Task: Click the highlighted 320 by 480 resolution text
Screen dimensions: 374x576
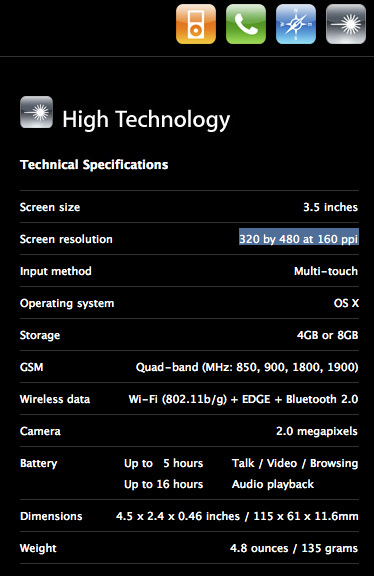Action: tap(298, 239)
